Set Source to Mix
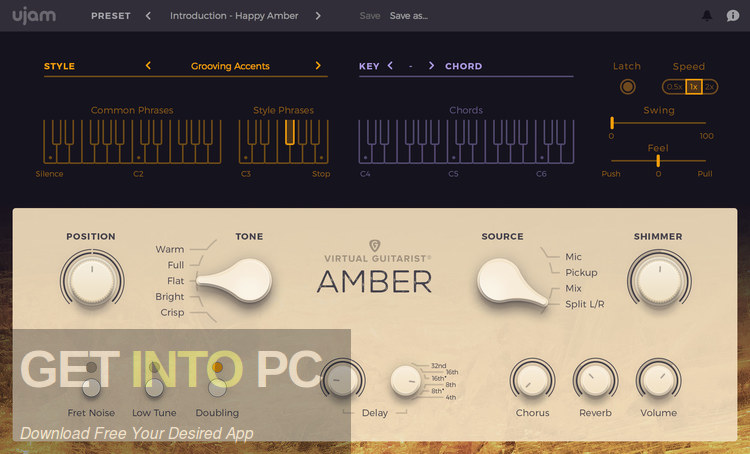This screenshot has height=454, width=750. (x=573, y=288)
